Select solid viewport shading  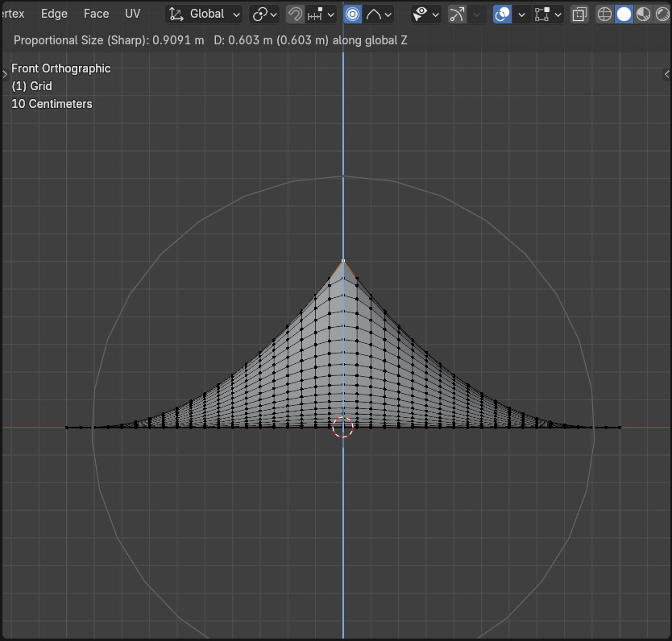click(624, 14)
